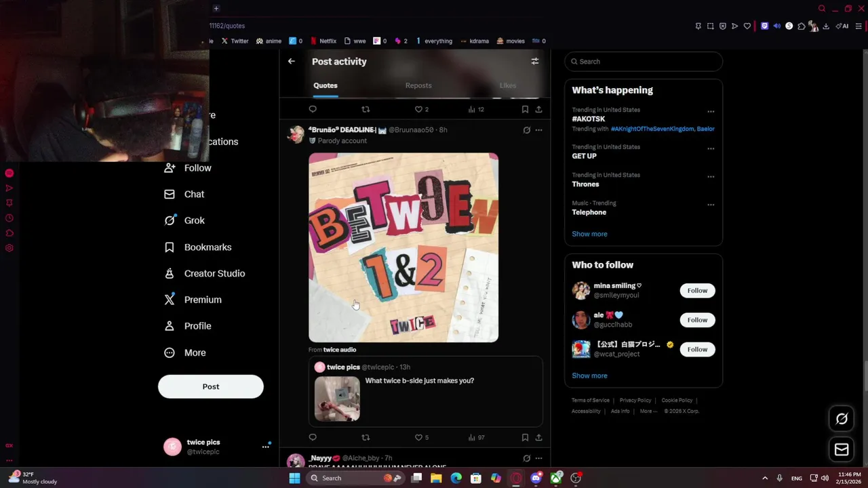
Task: Open more options for #AKOTSK trend
Action: (711, 111)
